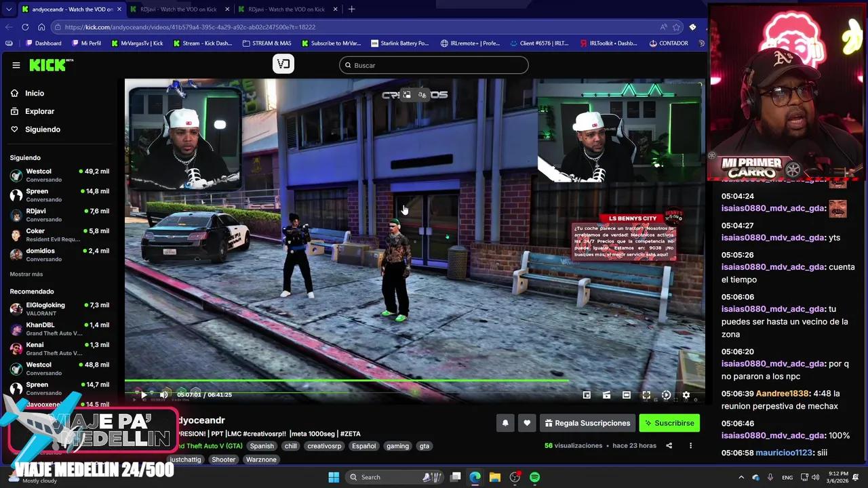The image size is (868, 488).
Task: Open Spotify from taskbar
Action: 535,477
